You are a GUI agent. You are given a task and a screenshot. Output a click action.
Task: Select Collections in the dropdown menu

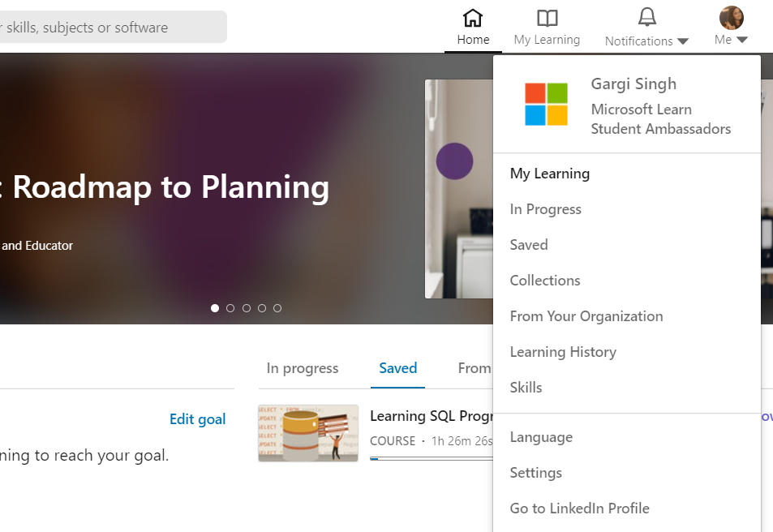click(545, 281)
